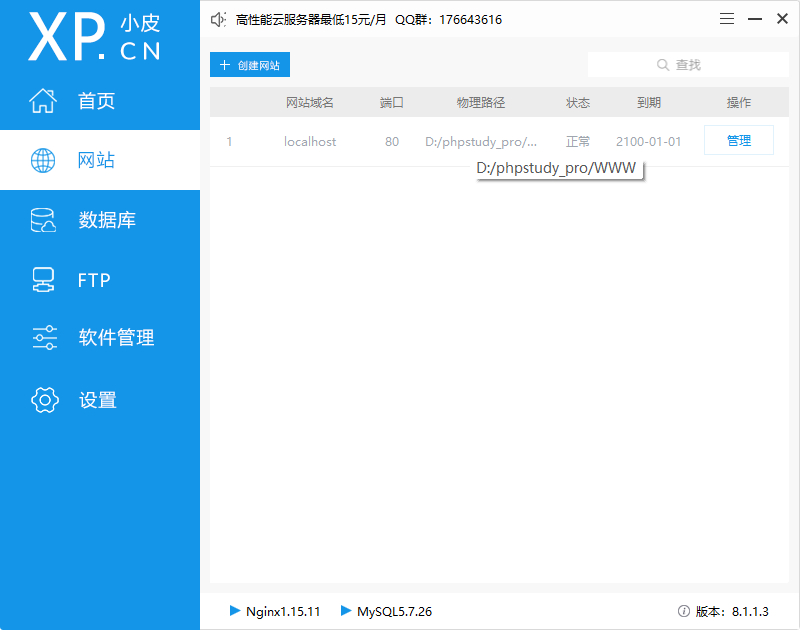Open the hamburger menu in title bar
The width and height of the screenshot is (800, 630).
(x=726, y=19)
